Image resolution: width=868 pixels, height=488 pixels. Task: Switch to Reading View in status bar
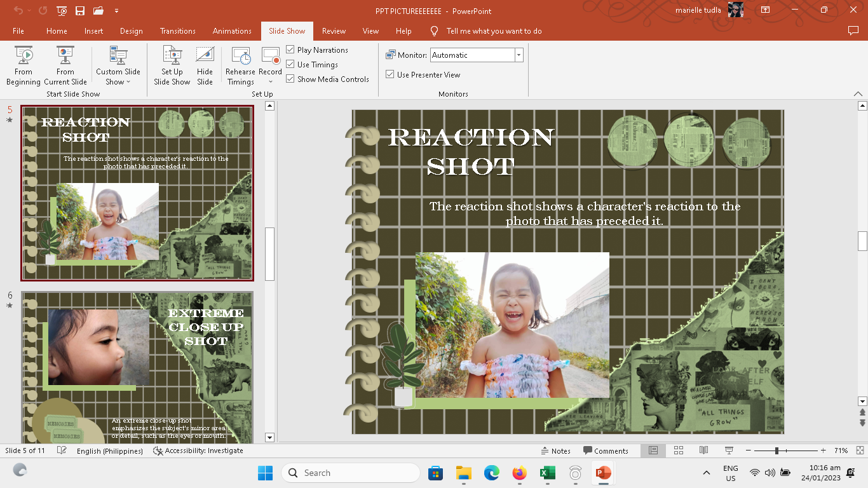coord(703,451)
